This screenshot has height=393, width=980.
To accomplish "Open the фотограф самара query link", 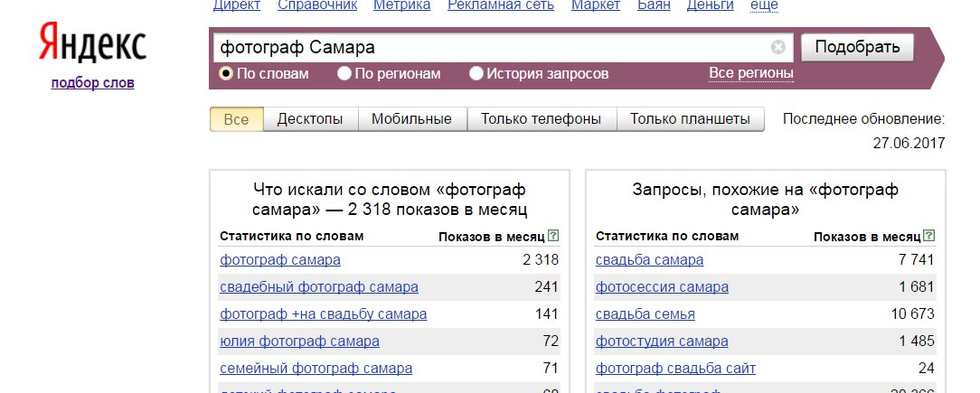I will (x=280, y=260).
